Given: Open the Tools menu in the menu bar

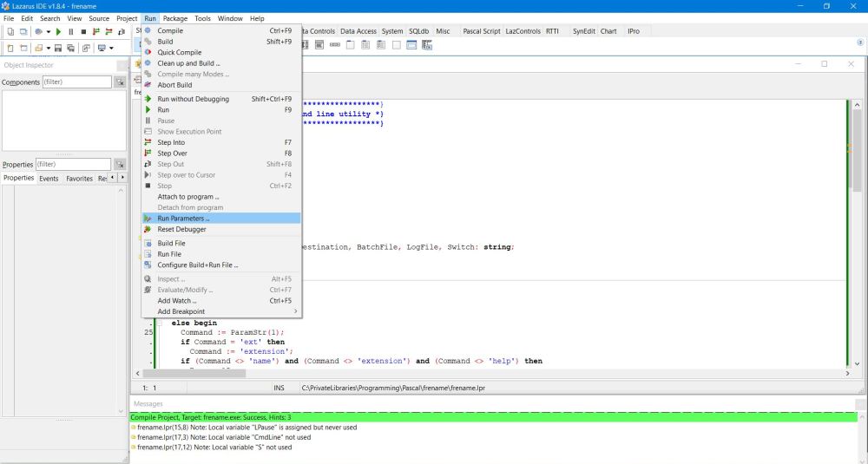Looking at the screenshot, I should tap(202, 18).
